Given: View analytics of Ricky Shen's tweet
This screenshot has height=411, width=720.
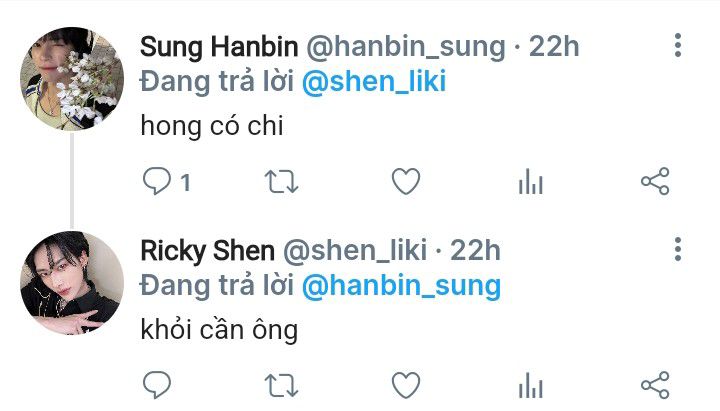Looking at the screenshot, I should point(531,385).
